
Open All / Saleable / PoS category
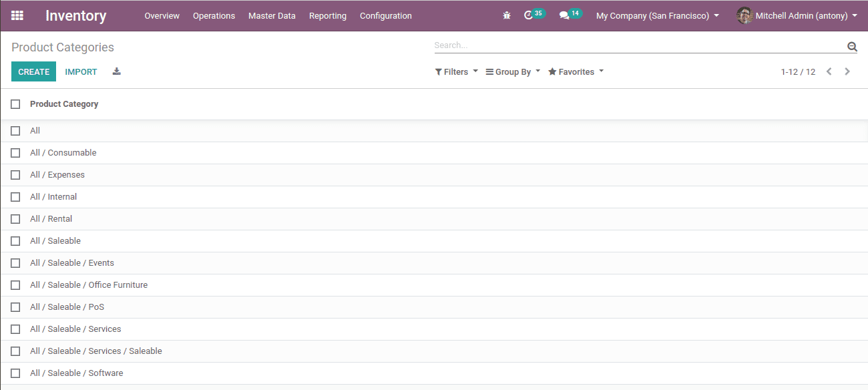point(434,307)
